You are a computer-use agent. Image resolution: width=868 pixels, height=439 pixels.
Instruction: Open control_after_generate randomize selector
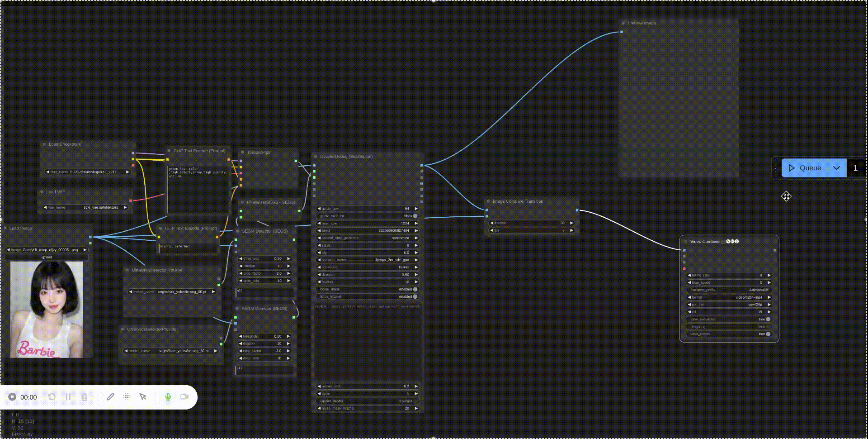click(368, 238)
